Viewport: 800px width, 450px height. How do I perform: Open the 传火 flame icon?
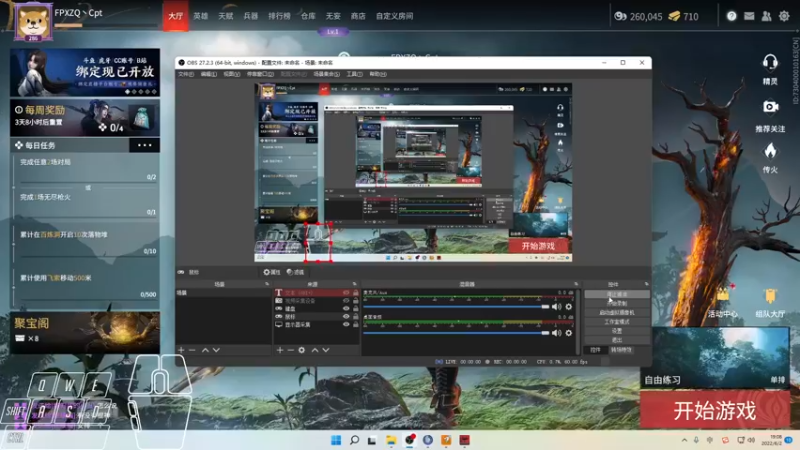point(770,151)
